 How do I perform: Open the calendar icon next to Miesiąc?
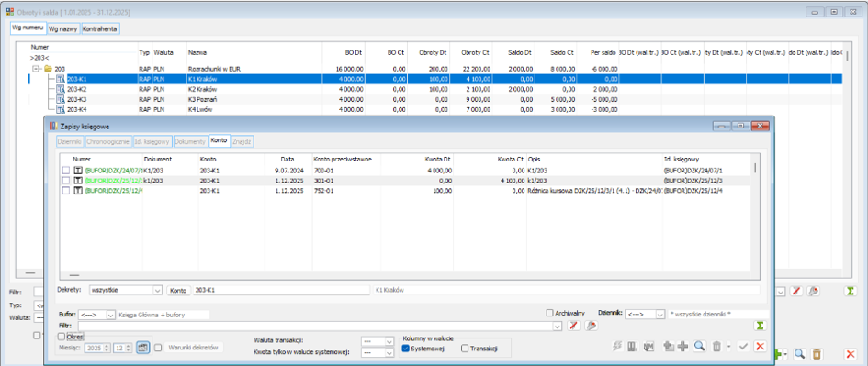pyautogui.click(x=142, y=348)
